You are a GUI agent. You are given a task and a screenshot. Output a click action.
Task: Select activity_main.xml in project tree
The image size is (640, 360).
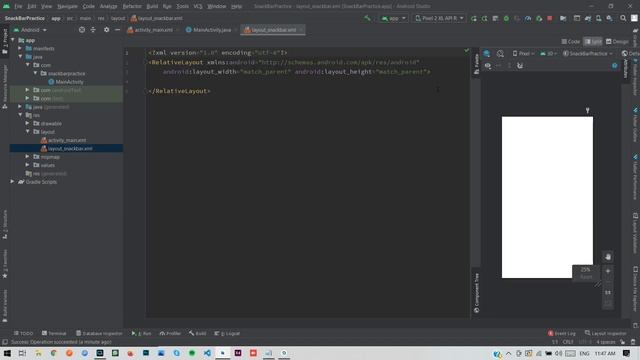pos(63,140)
